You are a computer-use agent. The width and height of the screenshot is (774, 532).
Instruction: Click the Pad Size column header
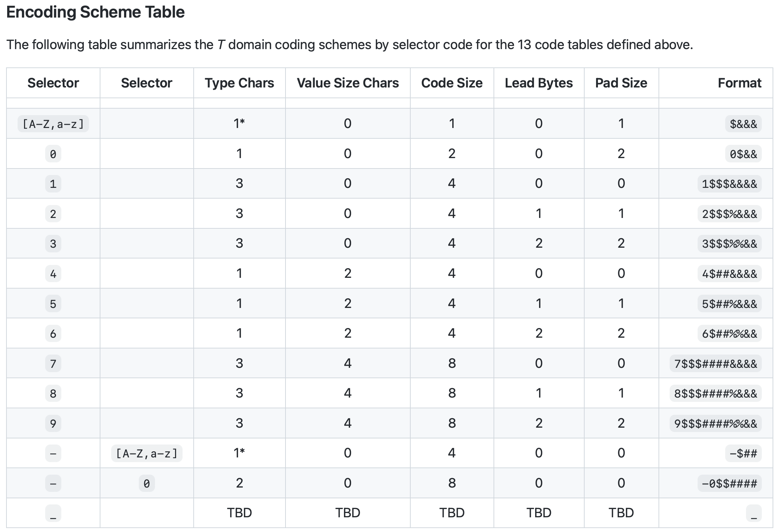[621, 83]
